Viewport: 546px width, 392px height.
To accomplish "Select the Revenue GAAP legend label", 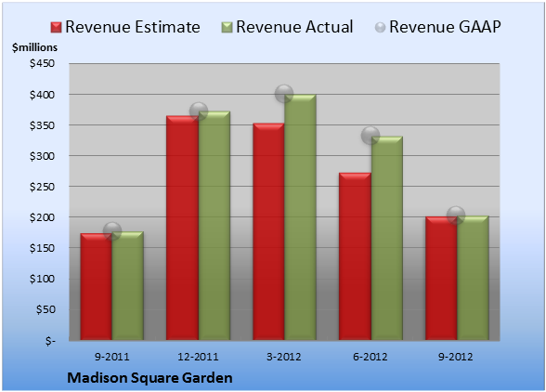I will (445, 27).
